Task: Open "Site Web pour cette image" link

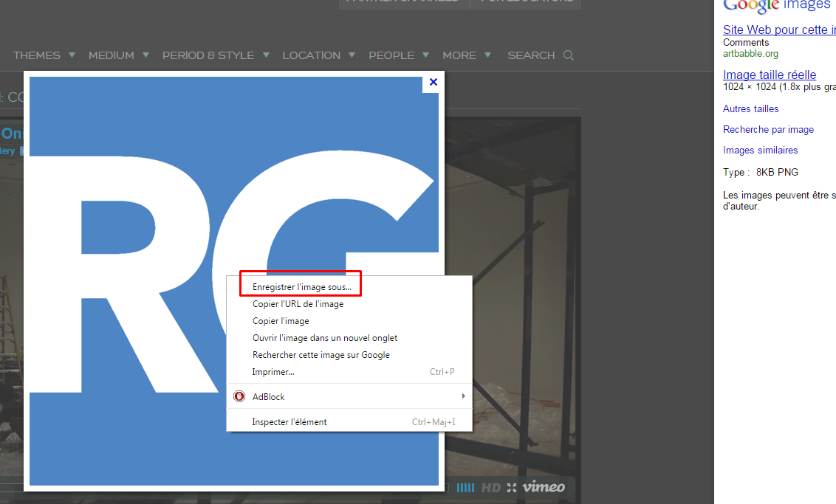Action: (x=779, y=30)
